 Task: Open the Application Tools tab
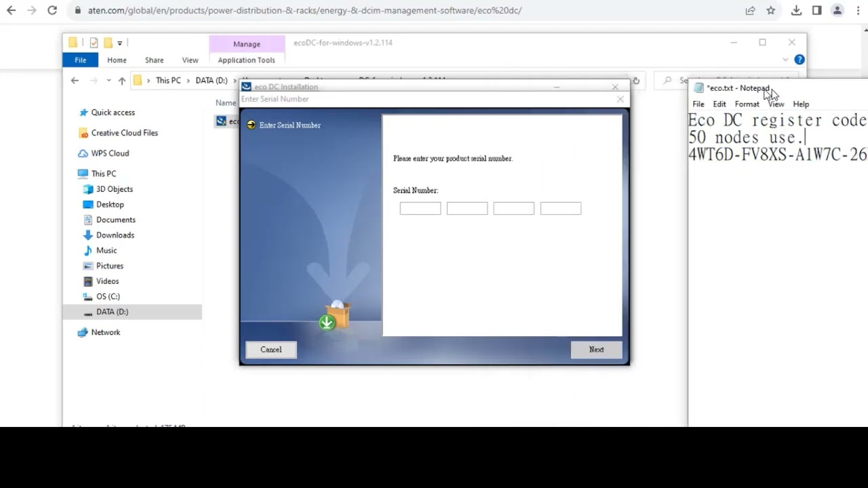pos(246,60)
